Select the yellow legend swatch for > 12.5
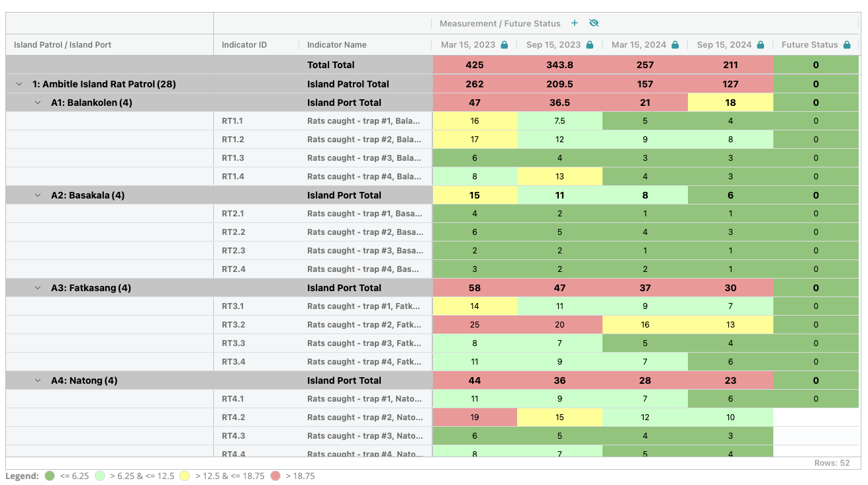This screenshot has height=485, width=868. 186,476
